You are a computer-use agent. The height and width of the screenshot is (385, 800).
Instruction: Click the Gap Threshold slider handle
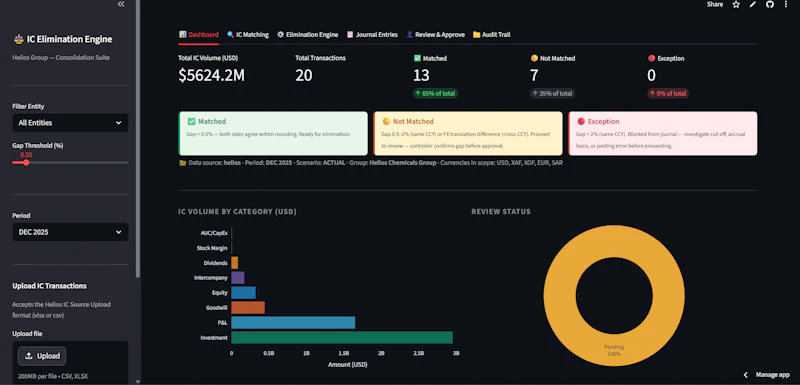tap(26, 163)
